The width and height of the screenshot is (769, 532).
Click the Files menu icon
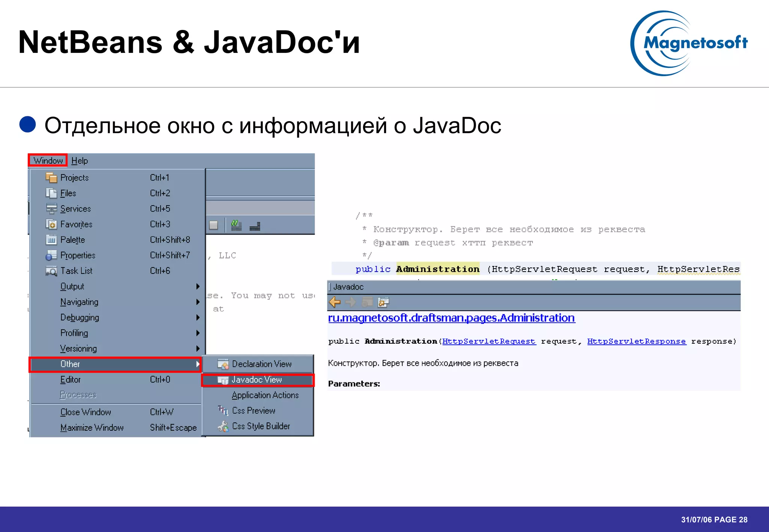pyautogui.click(x=51, y=193)
